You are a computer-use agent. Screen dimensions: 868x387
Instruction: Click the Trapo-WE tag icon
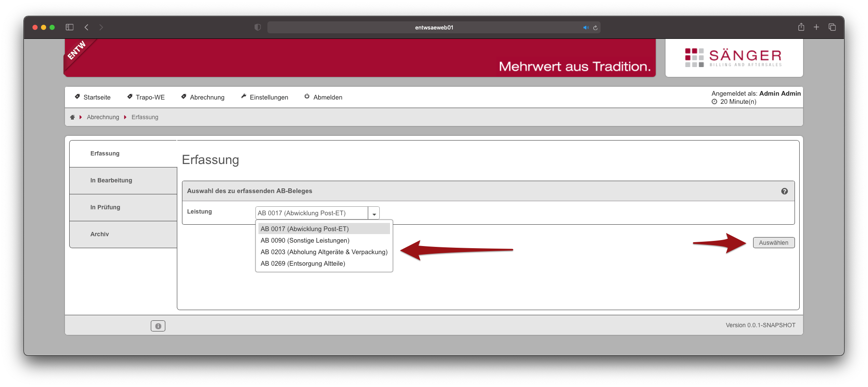pyautogui.click(x=130, y=97)
